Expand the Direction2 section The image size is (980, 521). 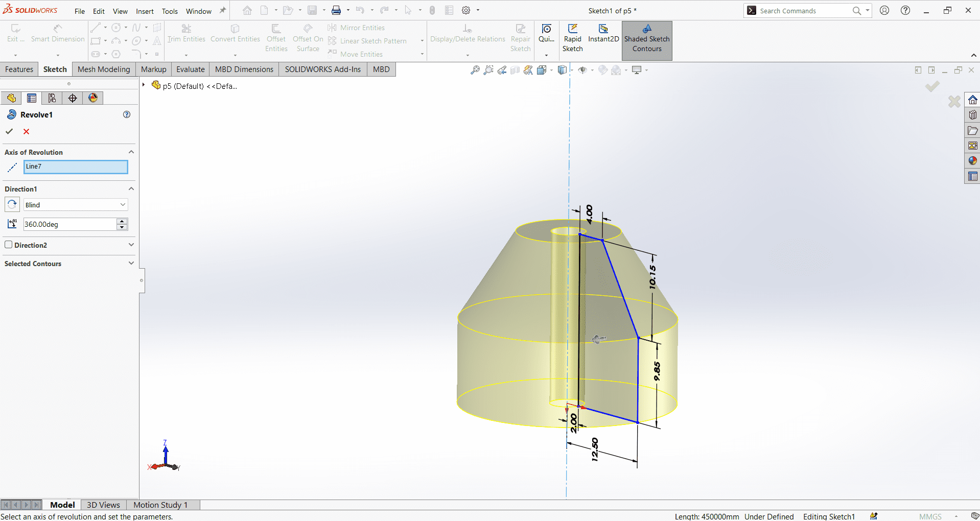coord(131,245)
